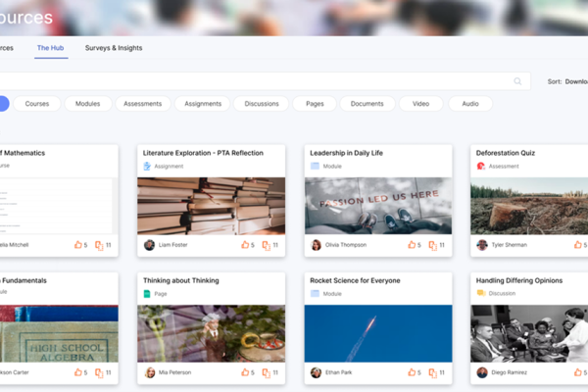Like the Literature Exploration card
This screenshot has width=588, height=392.
coord(245,245)
